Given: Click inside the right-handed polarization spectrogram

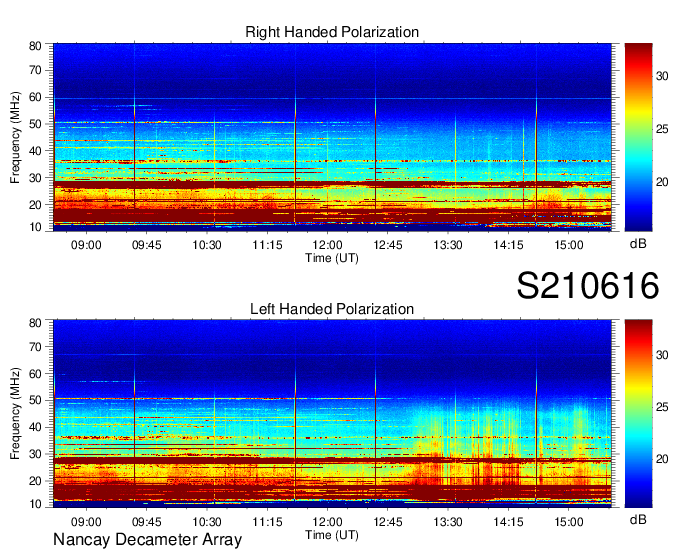Looking at the screenshot, I should pyautogui.click(x=332, y=137).
